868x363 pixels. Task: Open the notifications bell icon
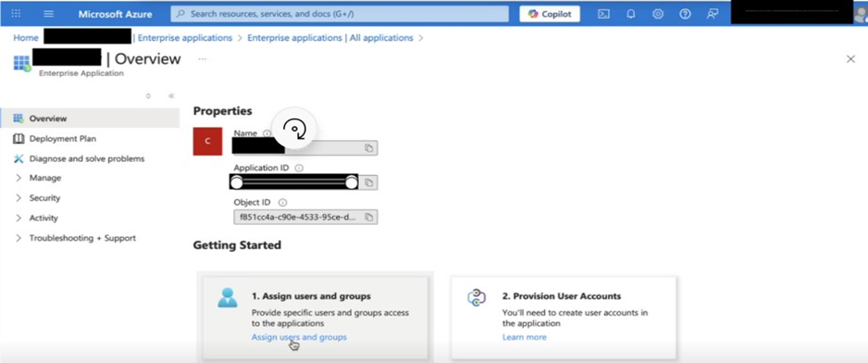631,15
